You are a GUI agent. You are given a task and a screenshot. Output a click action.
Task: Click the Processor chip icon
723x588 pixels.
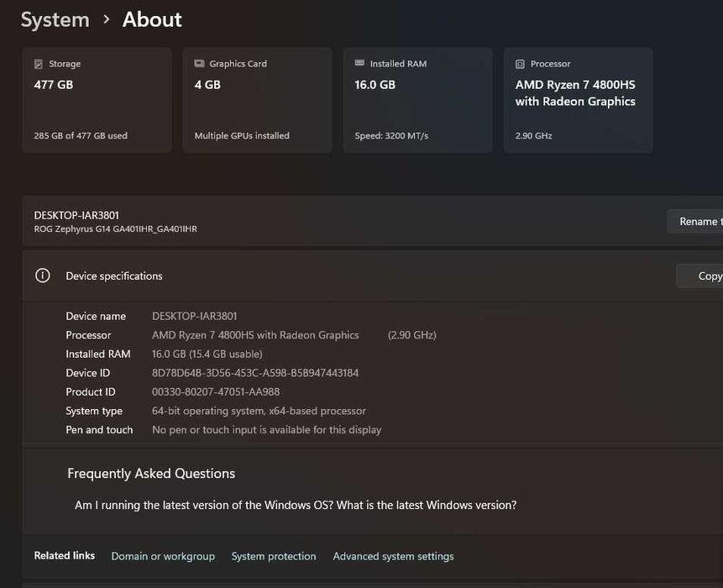pos(521,64)
